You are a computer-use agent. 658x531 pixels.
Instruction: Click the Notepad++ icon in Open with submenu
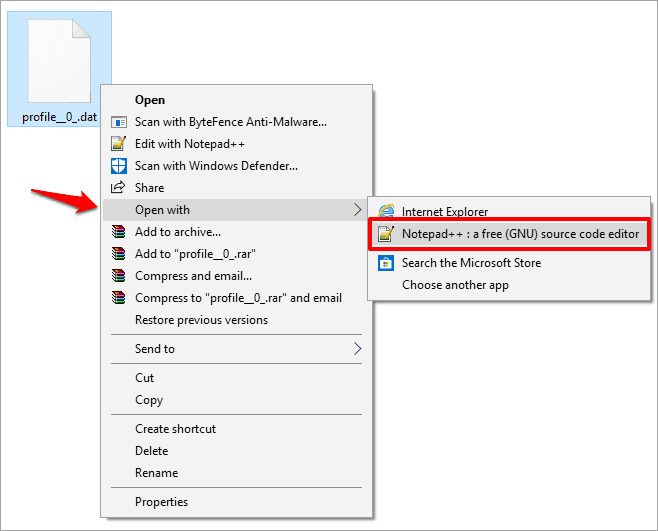(385, 235)
